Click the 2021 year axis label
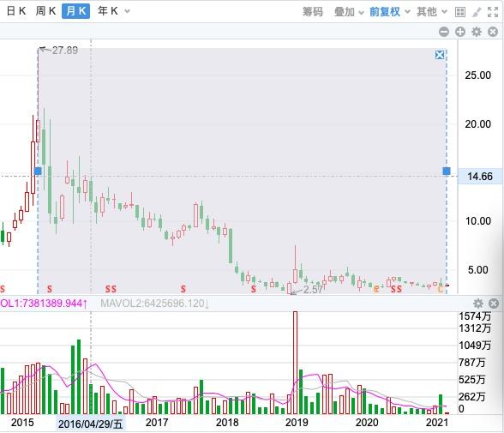This screenshot has width=504, height=433. click(x=437, y=423)
